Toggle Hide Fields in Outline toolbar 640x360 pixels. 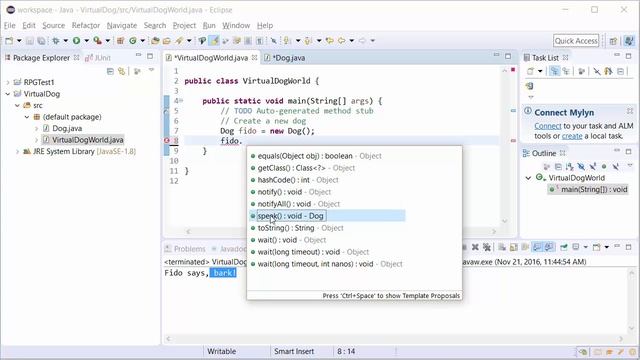pos(581,167)
